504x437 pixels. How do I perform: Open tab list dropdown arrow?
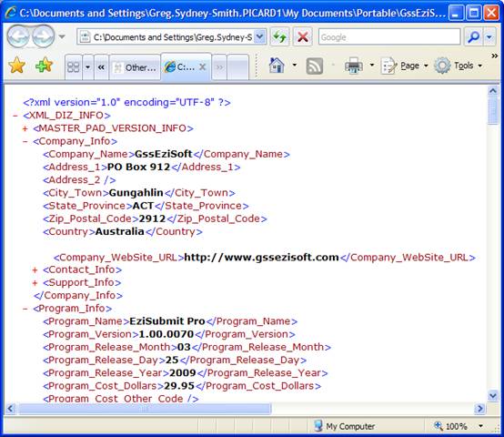click(87, 66)
